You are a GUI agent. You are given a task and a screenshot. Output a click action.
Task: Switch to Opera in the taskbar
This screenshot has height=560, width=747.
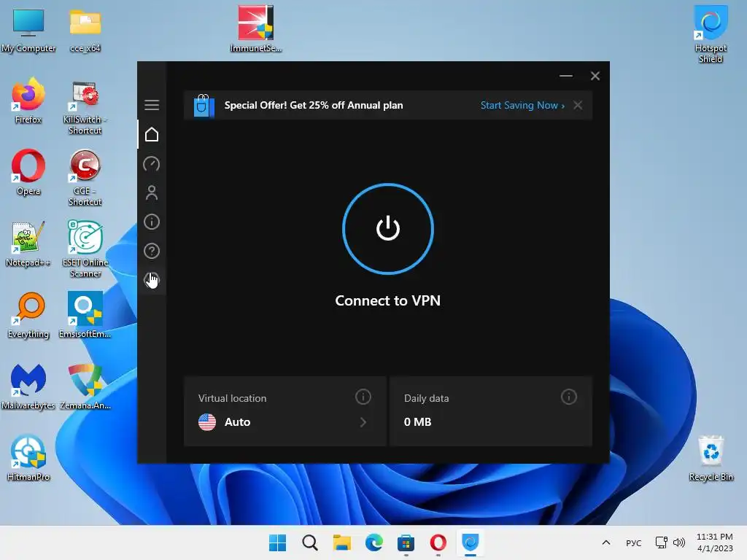pos(438,542)
